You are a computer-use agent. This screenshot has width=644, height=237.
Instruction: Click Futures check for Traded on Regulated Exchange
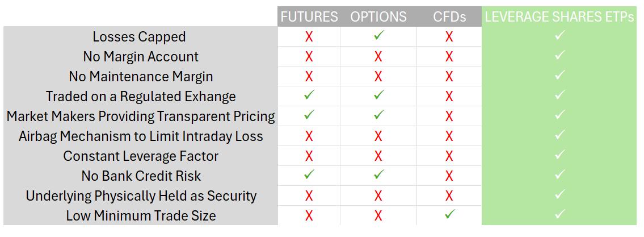coord(309,96)
